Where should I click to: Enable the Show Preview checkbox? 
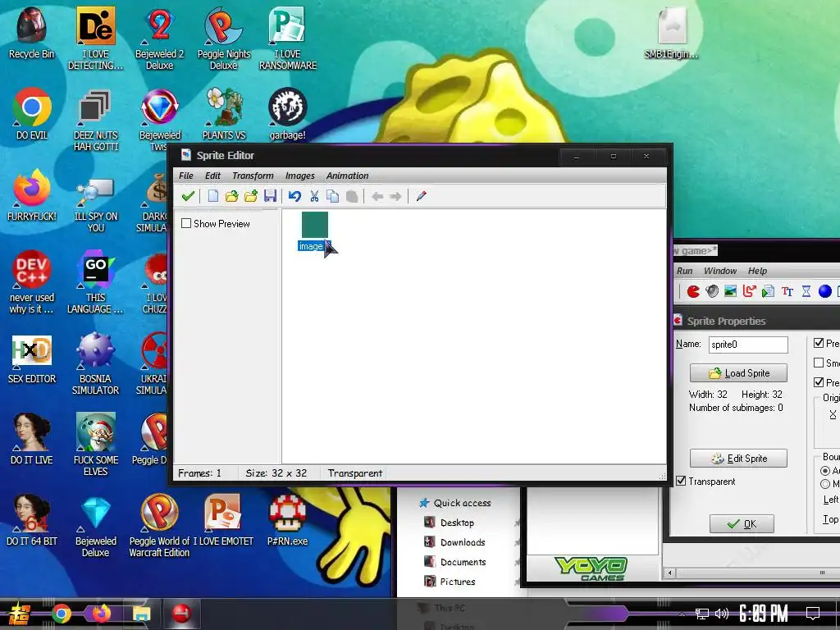click(186, 223)
